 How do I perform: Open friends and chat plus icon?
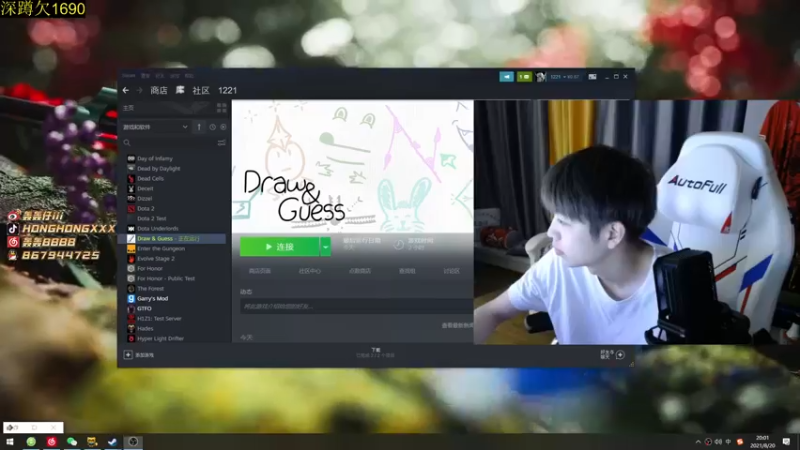[x=620, y=355]
